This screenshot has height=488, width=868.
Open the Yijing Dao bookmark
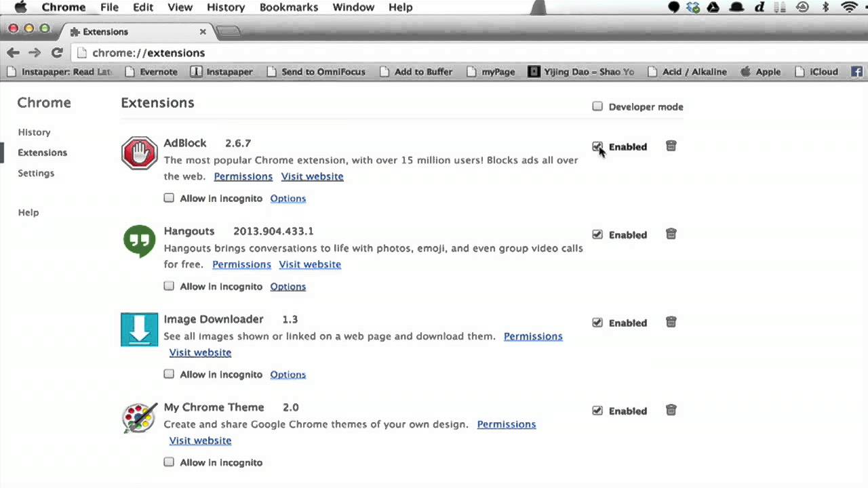tap(581, 71)
